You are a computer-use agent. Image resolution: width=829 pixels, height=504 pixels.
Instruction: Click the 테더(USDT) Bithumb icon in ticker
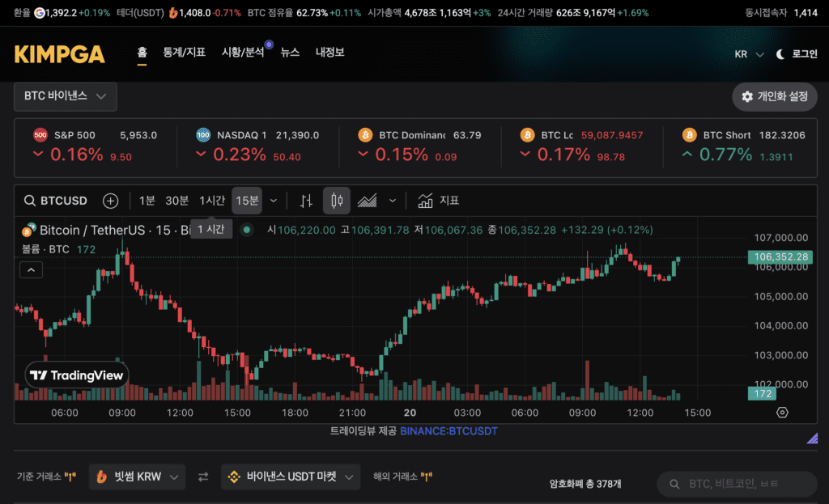[x=173, y=13]
